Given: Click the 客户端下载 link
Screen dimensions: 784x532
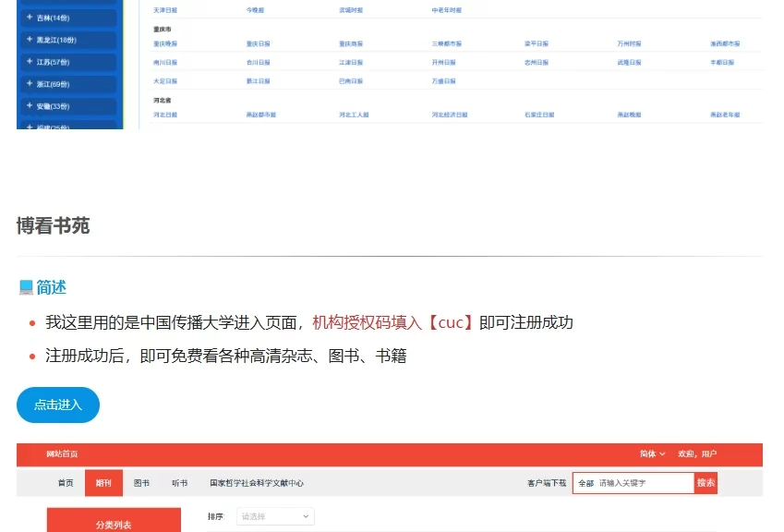Looking at the screenshot, I should click(x=547, y=483).
